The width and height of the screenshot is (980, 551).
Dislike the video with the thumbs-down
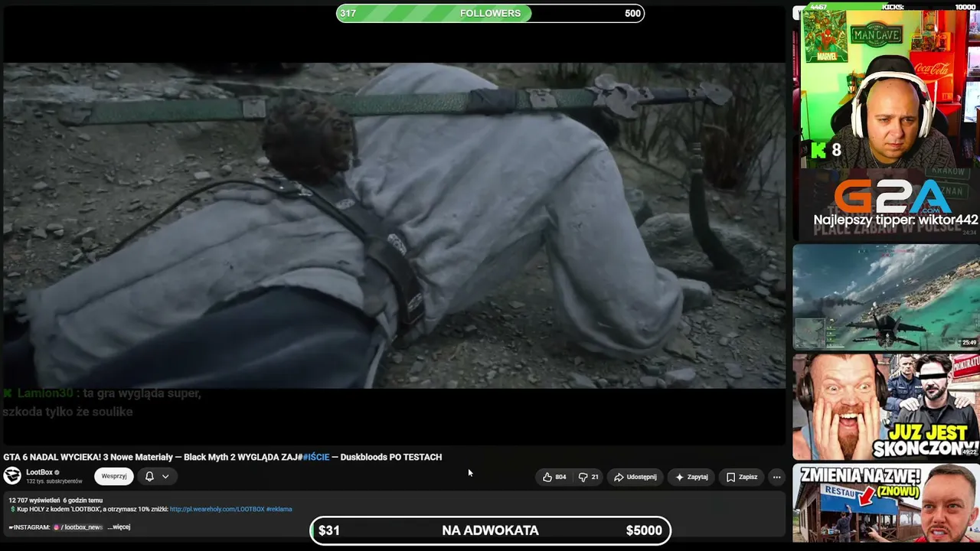coord(587,477)
